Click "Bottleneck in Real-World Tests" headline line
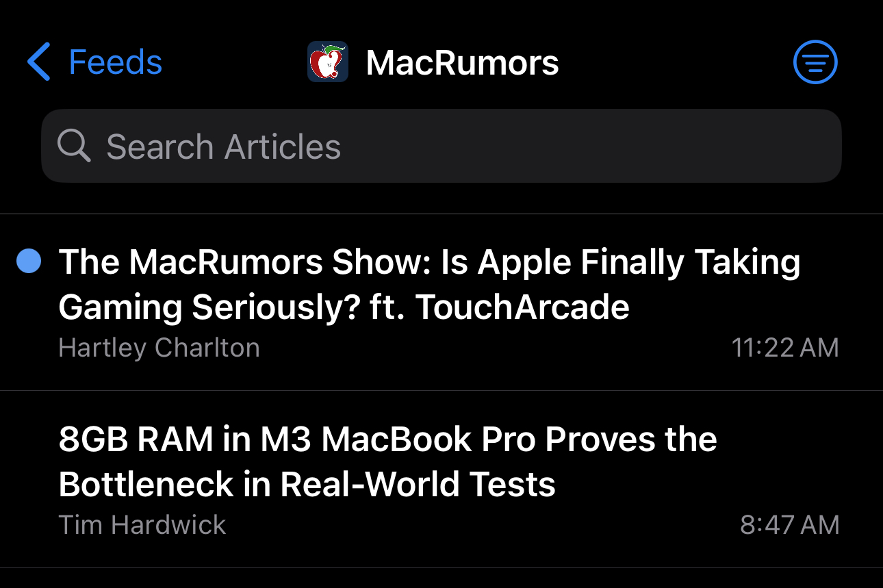The height and width of the screenshot is (588, 883). [307, 485]
